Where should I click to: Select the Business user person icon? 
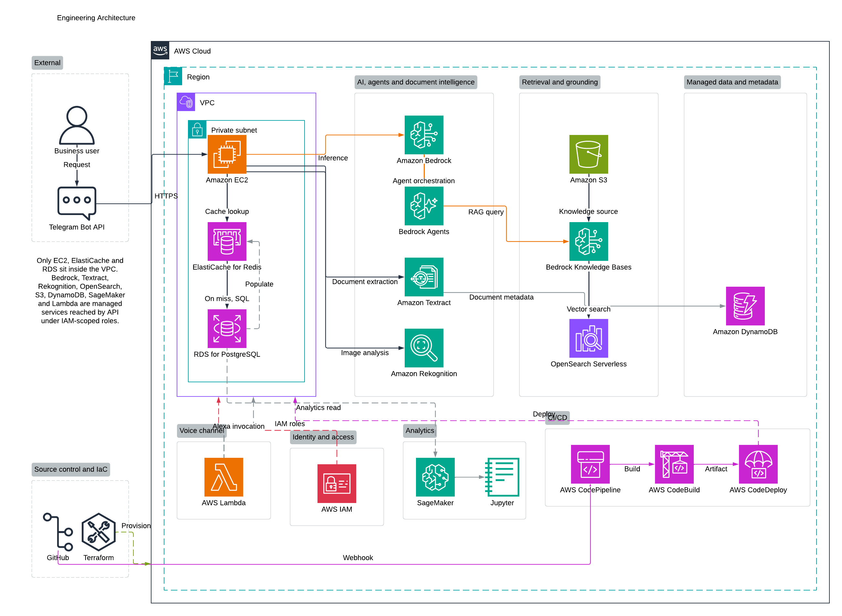[77, 125]
